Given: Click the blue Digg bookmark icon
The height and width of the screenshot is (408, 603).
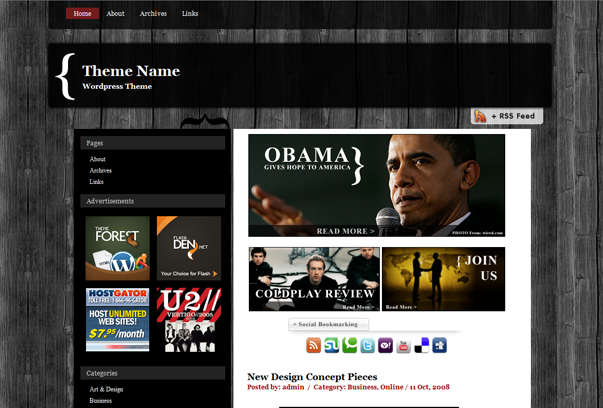Looking at the screenshot, I should coord(440,346).
